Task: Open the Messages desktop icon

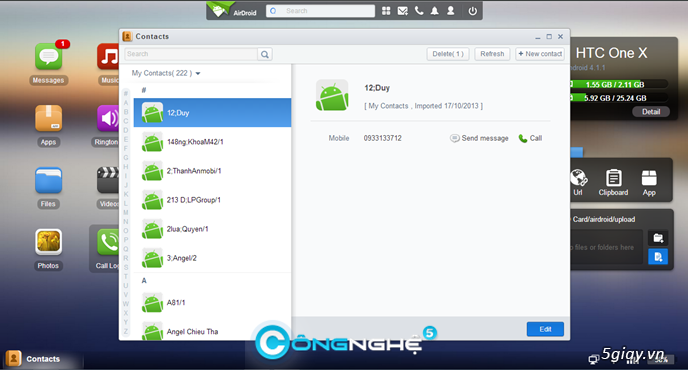Action: (49, 57)
